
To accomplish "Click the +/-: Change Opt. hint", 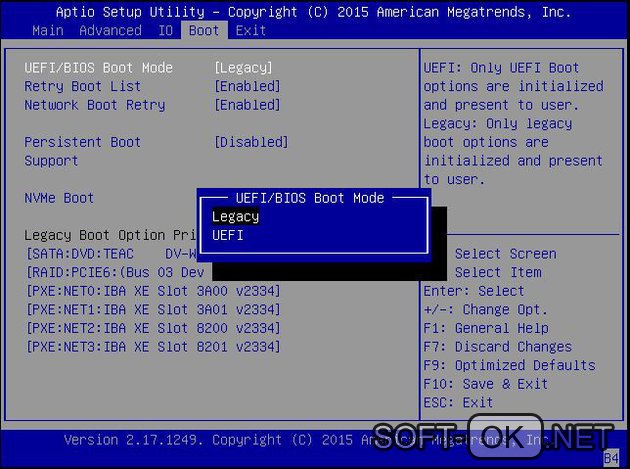I will pos(486,309).
